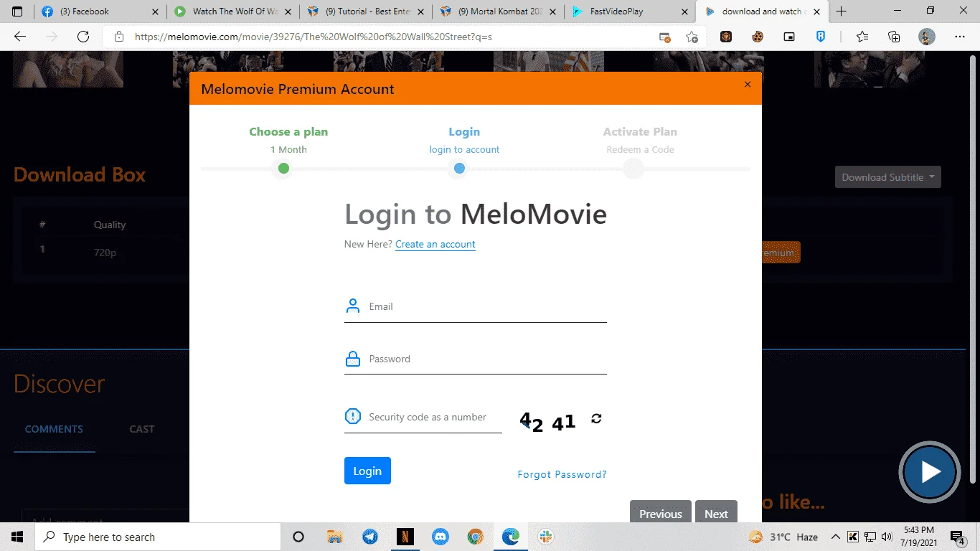Viewport: 980px width, 551px height.
Task: Click the network icon in system tray
Action: [x=870, y=537]
